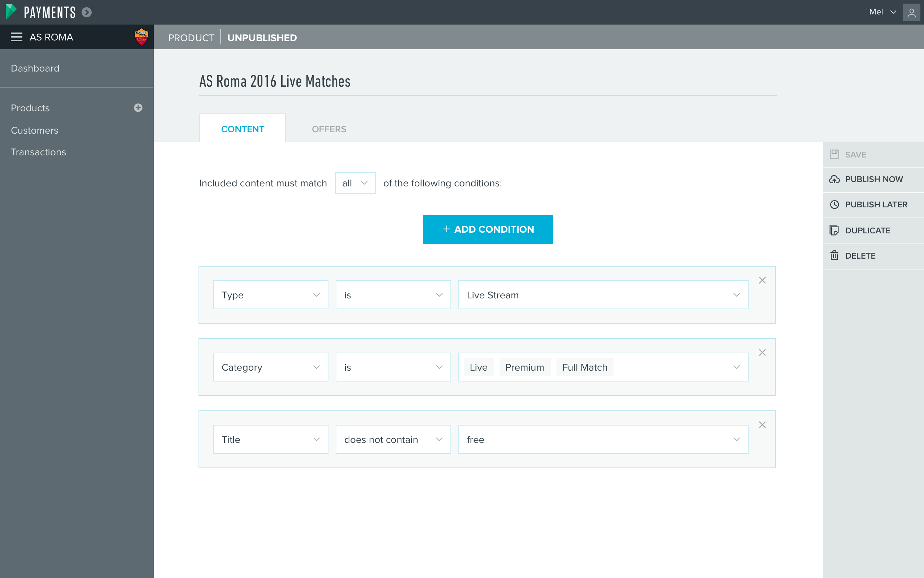Open the hamburger menu next to AS ROMA
The height and width of the screenshot is (578, 924).
click(16, 37)
